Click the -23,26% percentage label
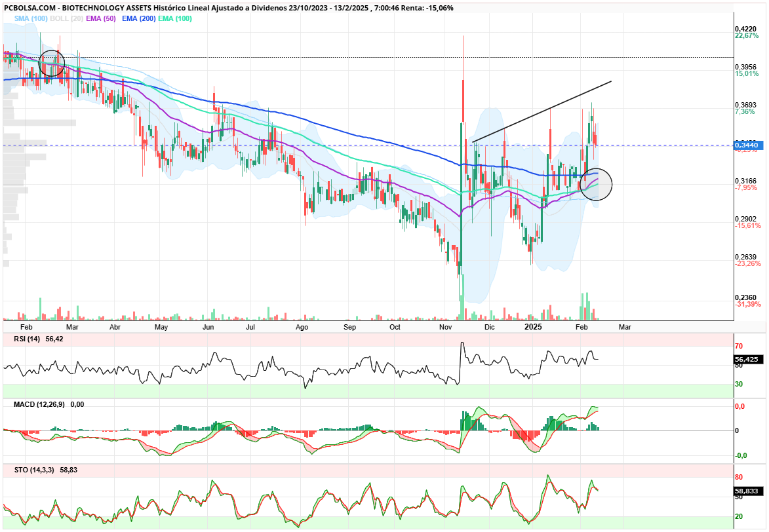The image size is (769, 532). pyautogui.click(x=748, y=264)
